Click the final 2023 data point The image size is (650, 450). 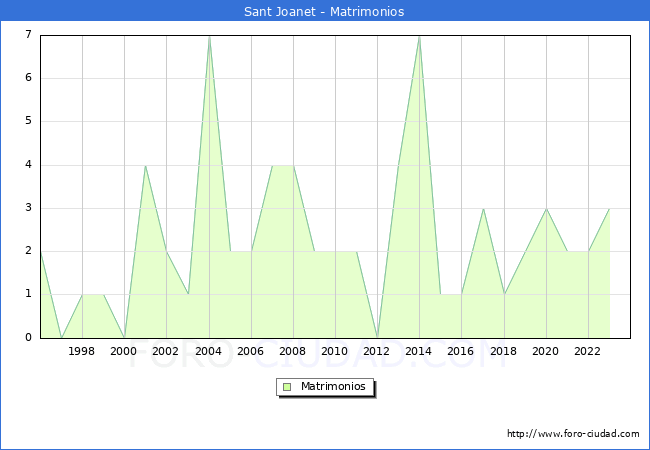[609, 208]
